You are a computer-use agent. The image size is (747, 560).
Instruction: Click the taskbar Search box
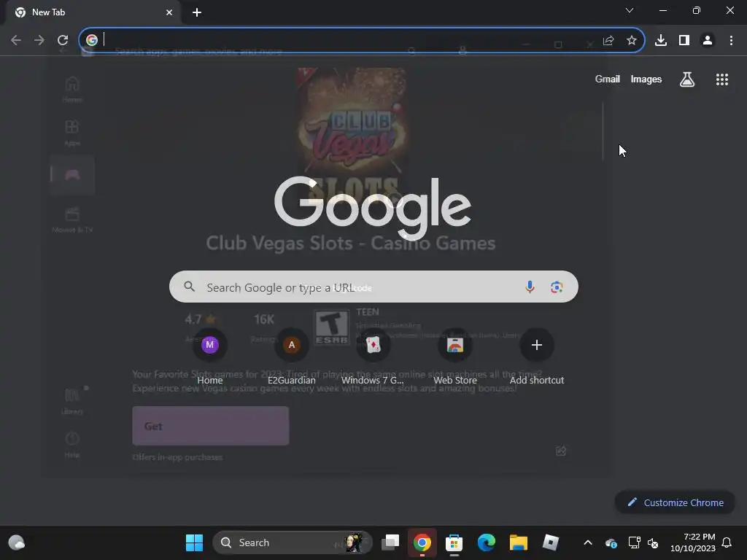coord(292,542)
